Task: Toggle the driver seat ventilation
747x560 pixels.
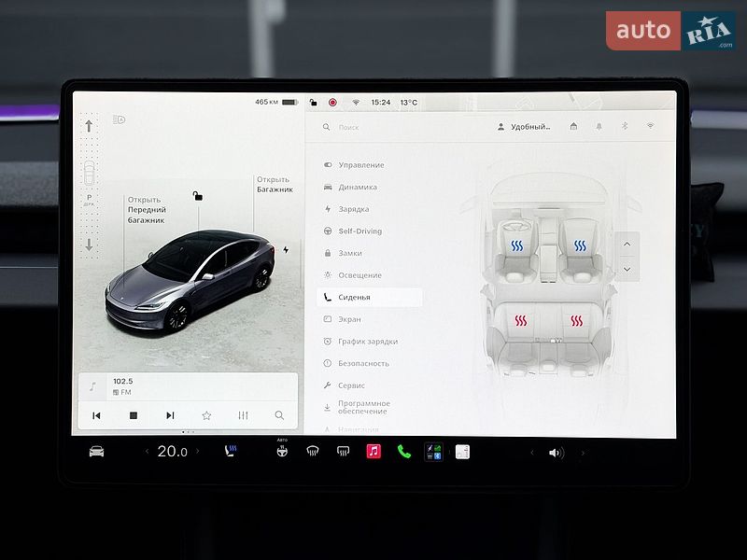Action: click(517, 245)
